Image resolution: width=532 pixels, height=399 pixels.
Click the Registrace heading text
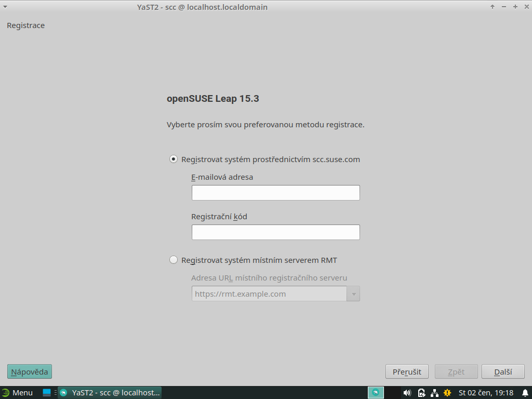pyautogui.click(x=26, y=25)
